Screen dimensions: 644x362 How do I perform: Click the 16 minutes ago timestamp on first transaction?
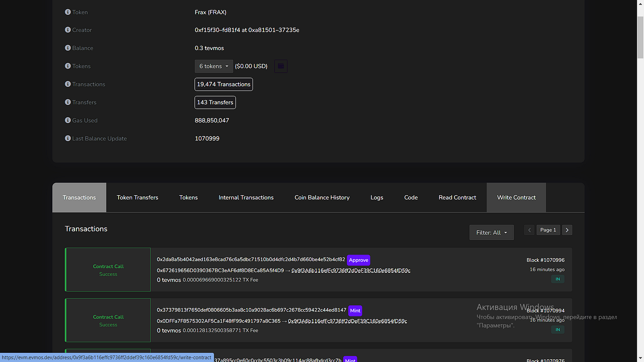[547, 270]
